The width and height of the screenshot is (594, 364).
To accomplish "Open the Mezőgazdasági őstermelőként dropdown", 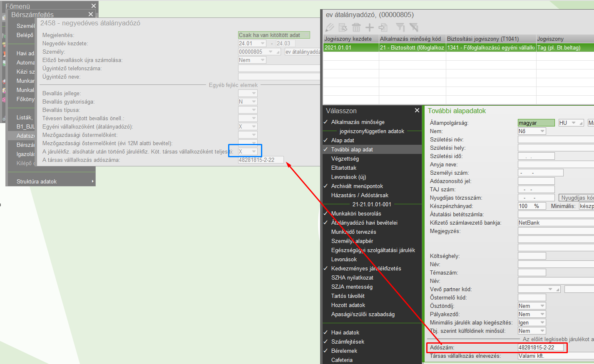I will pyautogui.click(x=254, y=135).
